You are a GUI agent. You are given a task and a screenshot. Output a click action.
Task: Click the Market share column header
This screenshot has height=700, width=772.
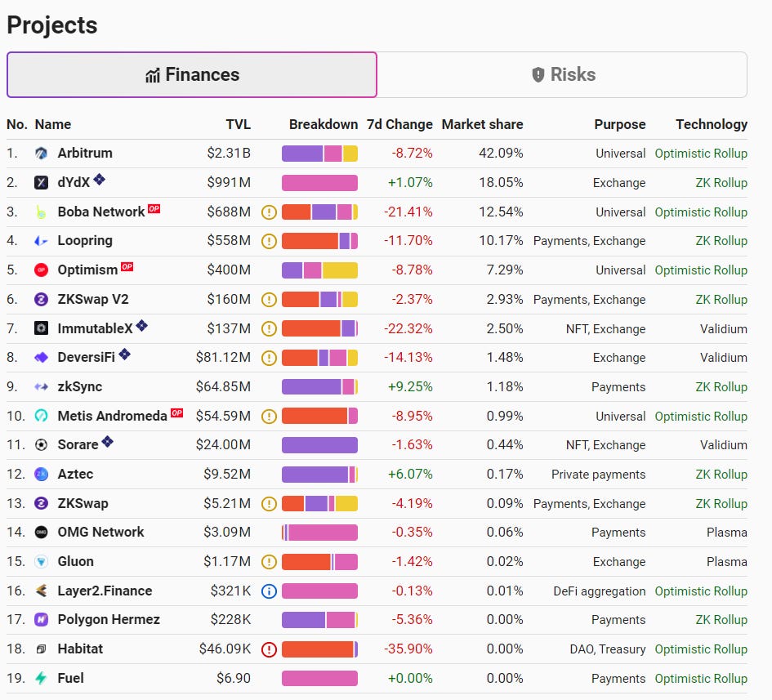(x=482, y=124)
